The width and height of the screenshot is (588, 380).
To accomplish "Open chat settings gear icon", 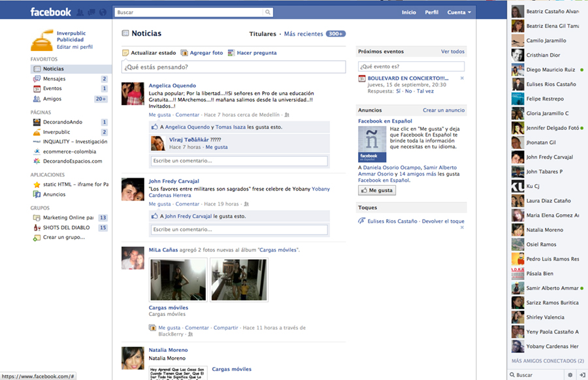I will 570,375.
